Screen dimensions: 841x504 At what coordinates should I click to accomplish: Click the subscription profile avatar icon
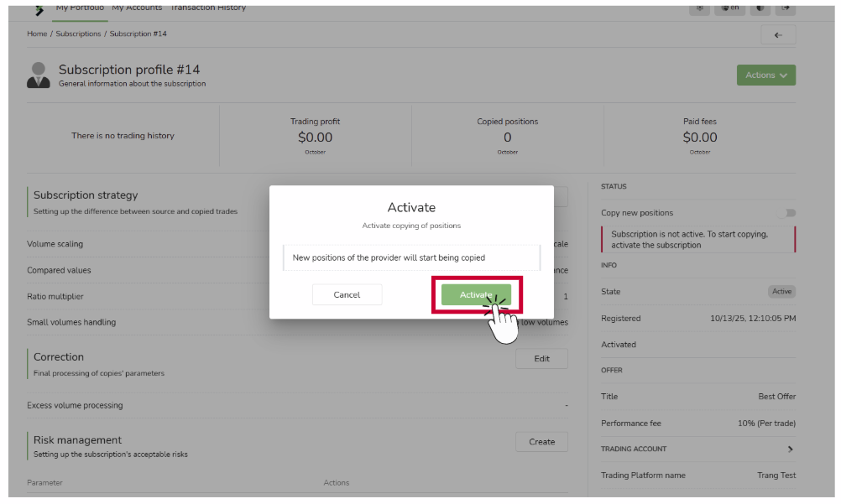39,75
